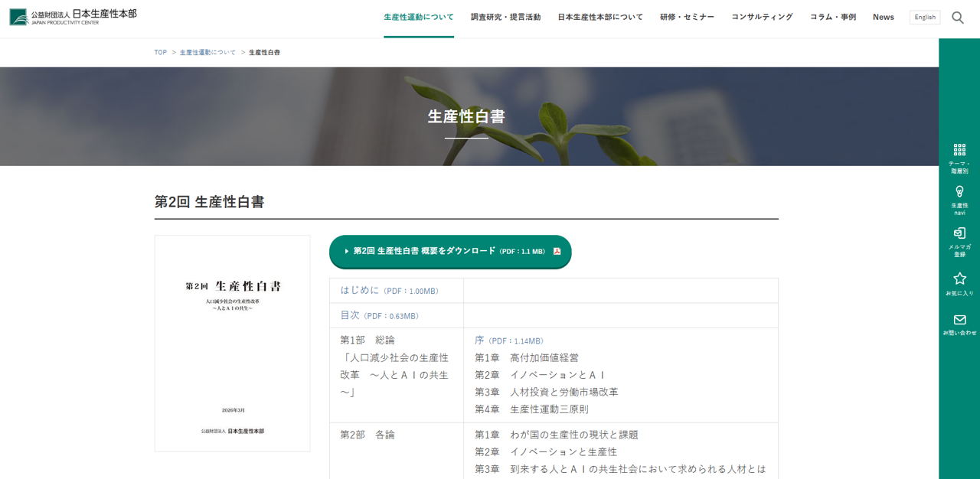Open the コラム・事例 menu
Viewport: 980px width, 479px height.
pyautogui.click(x=833, y=17)
